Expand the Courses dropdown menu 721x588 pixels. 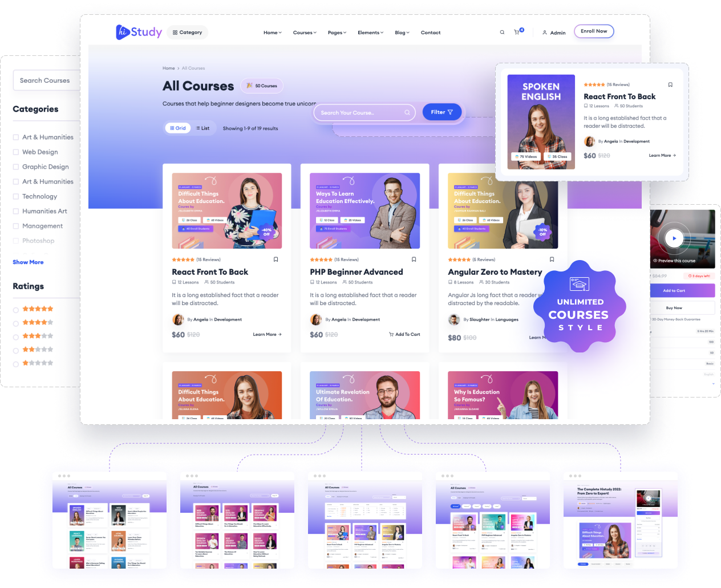click(x=305, y=33)
